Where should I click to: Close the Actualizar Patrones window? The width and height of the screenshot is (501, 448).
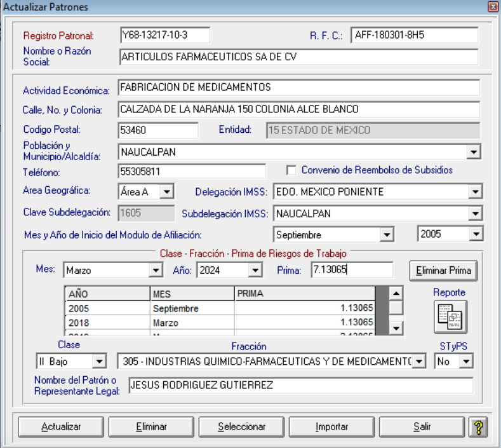tap(492, 8)
